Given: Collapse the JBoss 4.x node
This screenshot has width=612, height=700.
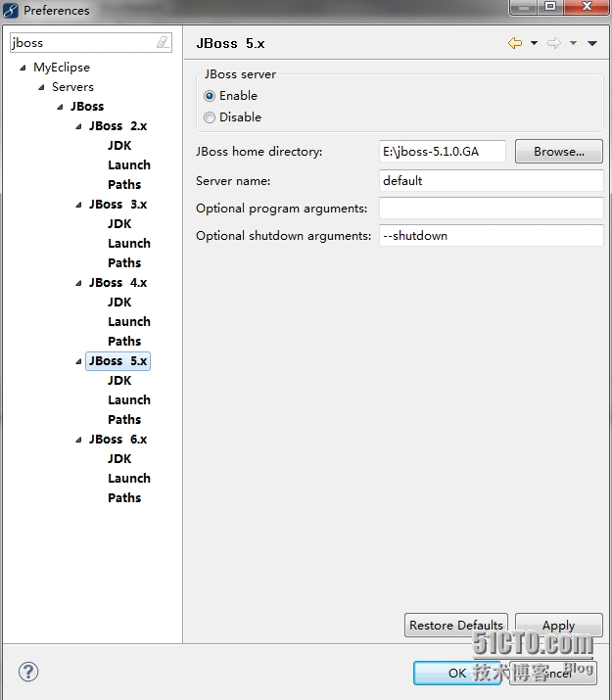Looking at the screenshot, I should [x=78, y=284].
